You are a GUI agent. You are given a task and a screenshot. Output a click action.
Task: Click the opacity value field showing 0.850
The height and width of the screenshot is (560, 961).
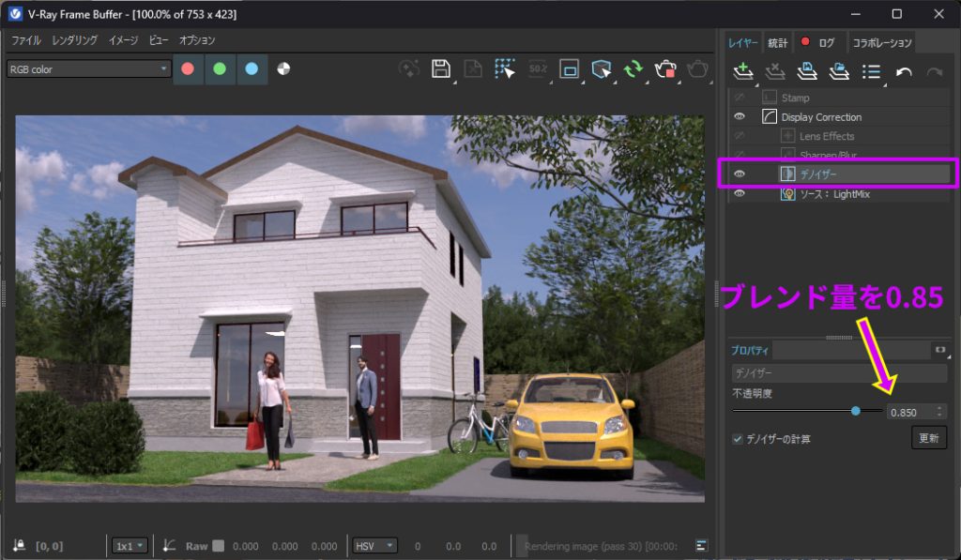click(909, 411)
